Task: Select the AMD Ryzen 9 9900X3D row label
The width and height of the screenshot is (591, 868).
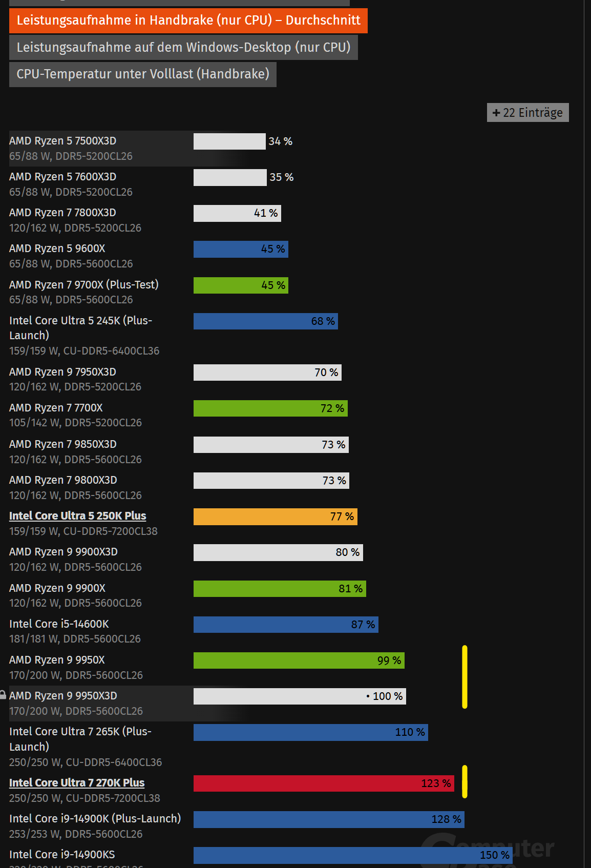Action: tap(64, 552)
